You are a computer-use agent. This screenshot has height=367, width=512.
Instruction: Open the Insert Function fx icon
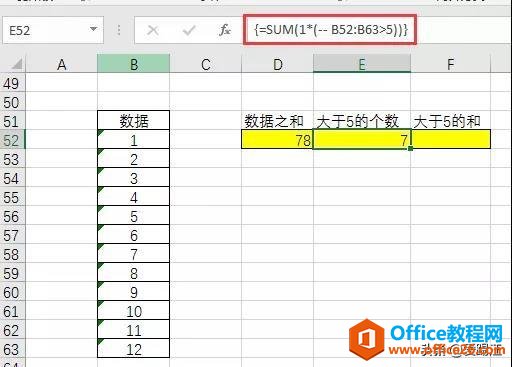pos(225,30)
